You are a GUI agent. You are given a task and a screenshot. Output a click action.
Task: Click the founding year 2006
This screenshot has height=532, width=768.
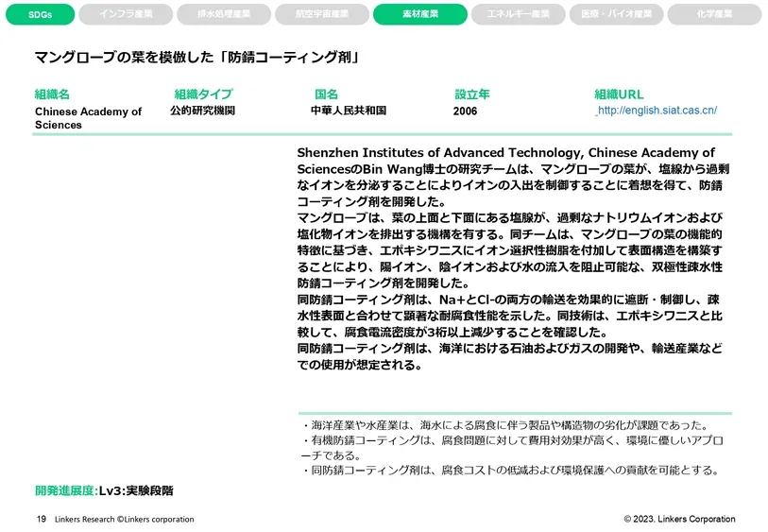click(x=465, y=112)
